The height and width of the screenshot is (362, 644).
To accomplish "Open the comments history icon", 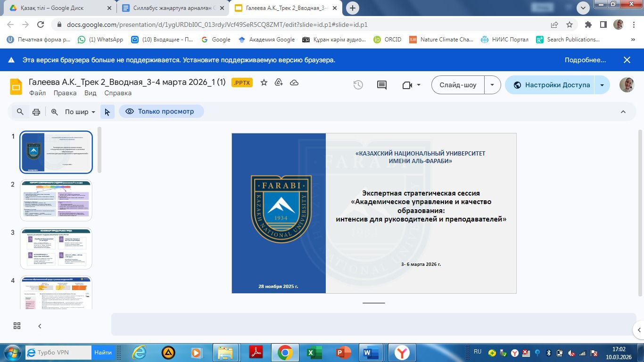I will click(382, 85).
